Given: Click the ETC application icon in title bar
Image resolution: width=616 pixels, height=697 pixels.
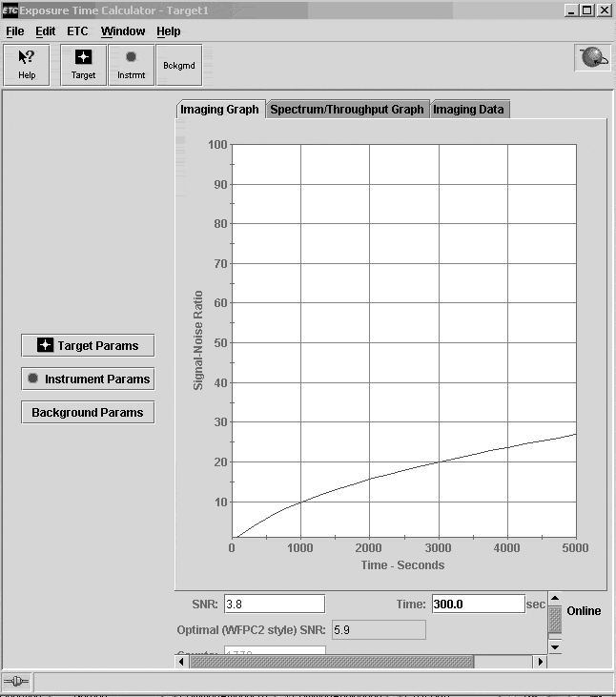Looking at the screenshot, I should coord(10,10).
